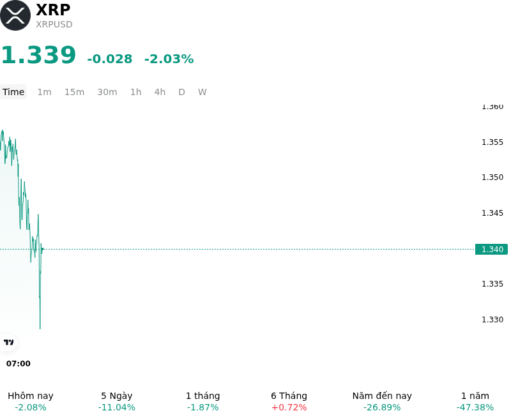Click the XRP name heading
This screenshot has width=511, height=420.
pos(53,10)
